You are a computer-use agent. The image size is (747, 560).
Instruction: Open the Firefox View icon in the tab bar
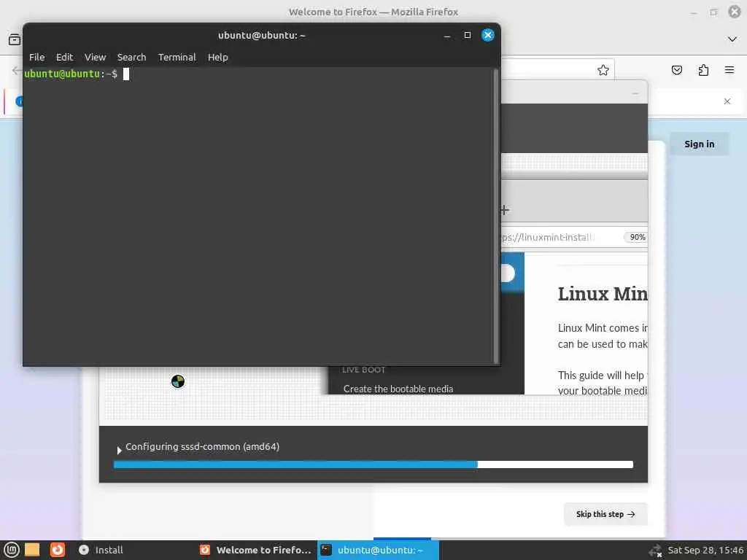15,39
